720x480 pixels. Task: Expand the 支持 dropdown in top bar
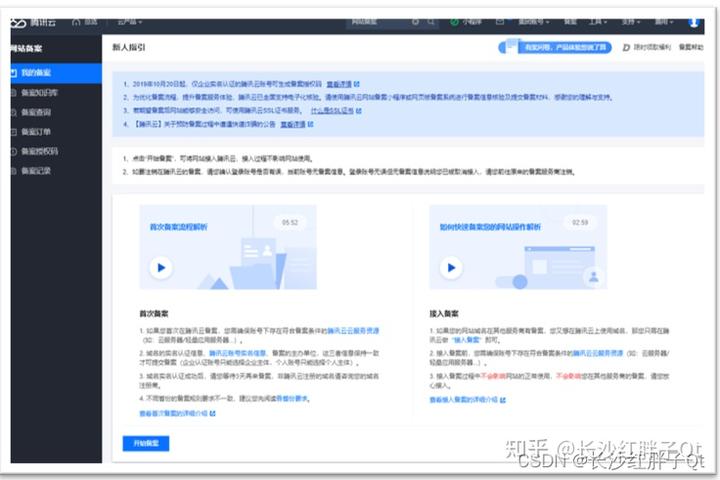coord(631,22)
